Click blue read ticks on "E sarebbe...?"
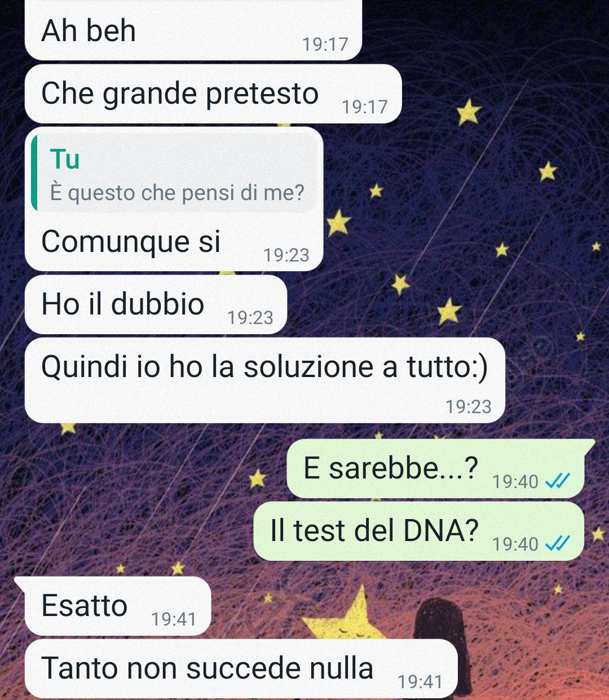The image size is (609, 700). tap(559, 481)
